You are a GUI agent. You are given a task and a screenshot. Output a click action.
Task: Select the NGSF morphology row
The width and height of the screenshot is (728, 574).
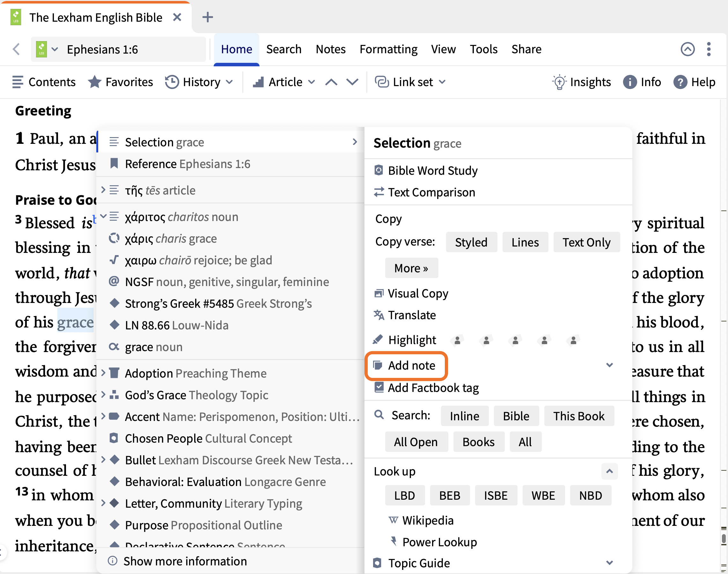pyautogui.click(x=230, y=282)
